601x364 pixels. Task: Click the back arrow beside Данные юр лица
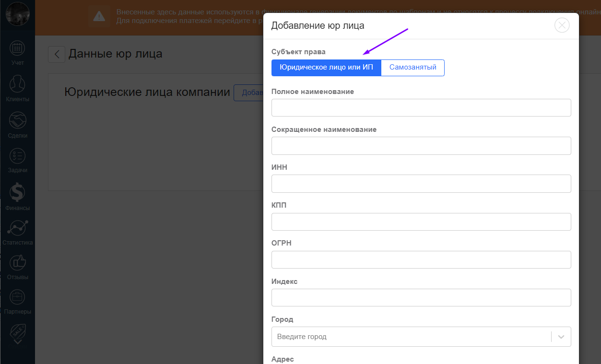[x=57, y=54]
